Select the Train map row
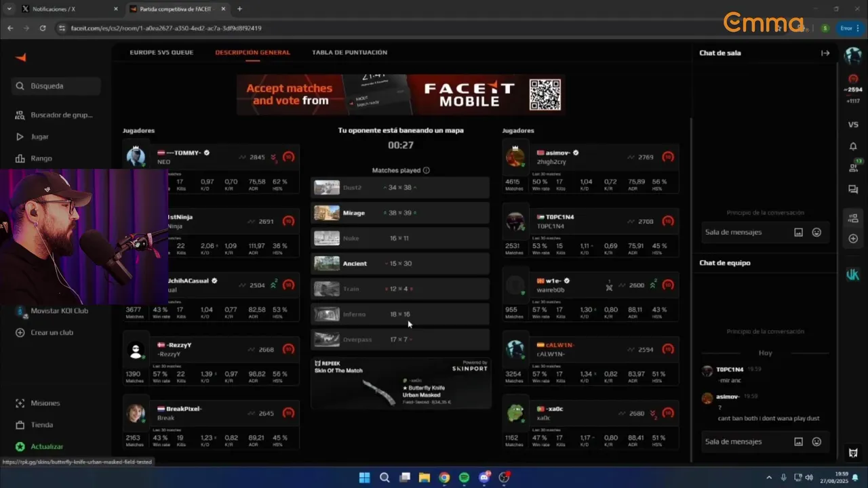The height and width of the screenshot is (488, 868). tap(400, 289)
